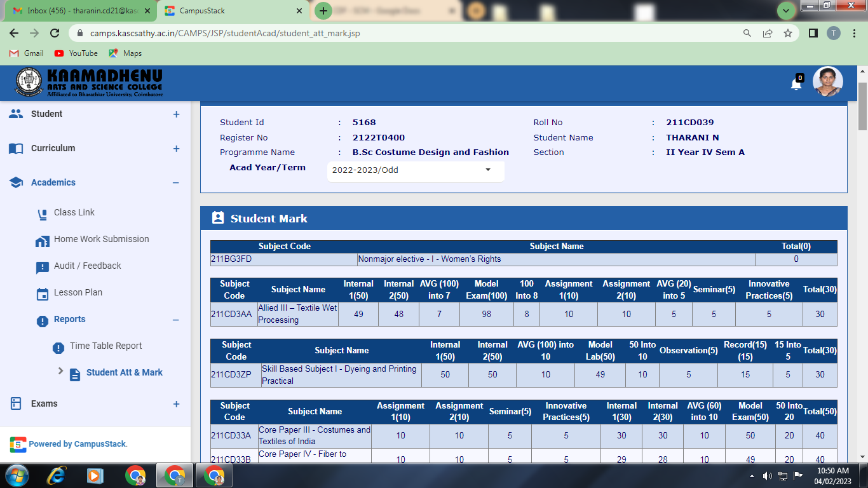Viewport: 868px width, 488px height.
Task: Click the browser address bar URL
Action: (x=225, y=33)
